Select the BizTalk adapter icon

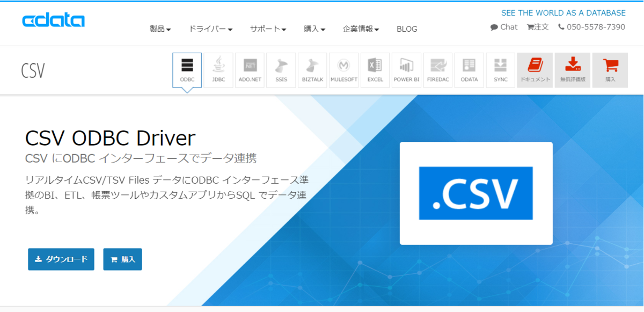(312, 70)
